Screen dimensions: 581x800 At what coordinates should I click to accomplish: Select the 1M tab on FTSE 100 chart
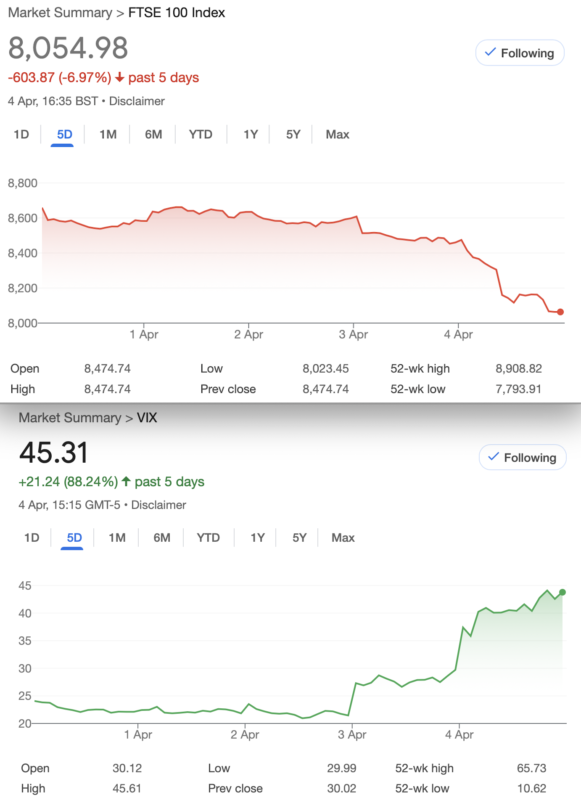tap(108, 134)
